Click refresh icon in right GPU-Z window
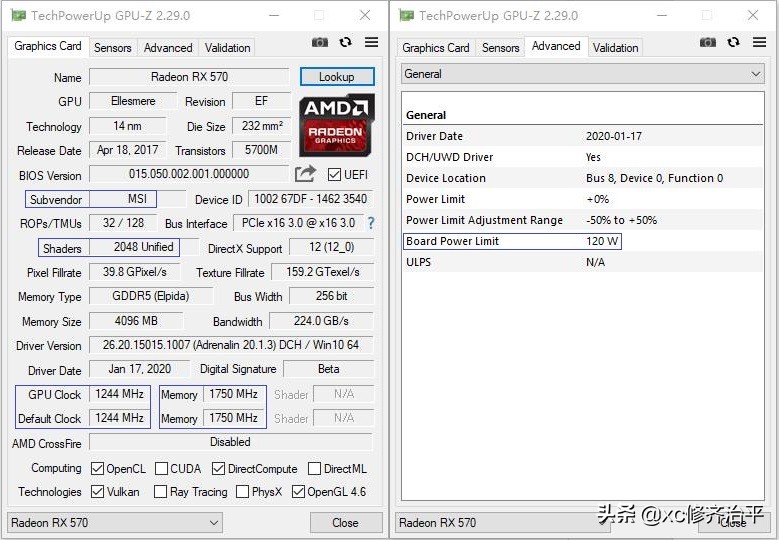The height and width of the screenshot is (540, 779). click(x=734, y=42)
